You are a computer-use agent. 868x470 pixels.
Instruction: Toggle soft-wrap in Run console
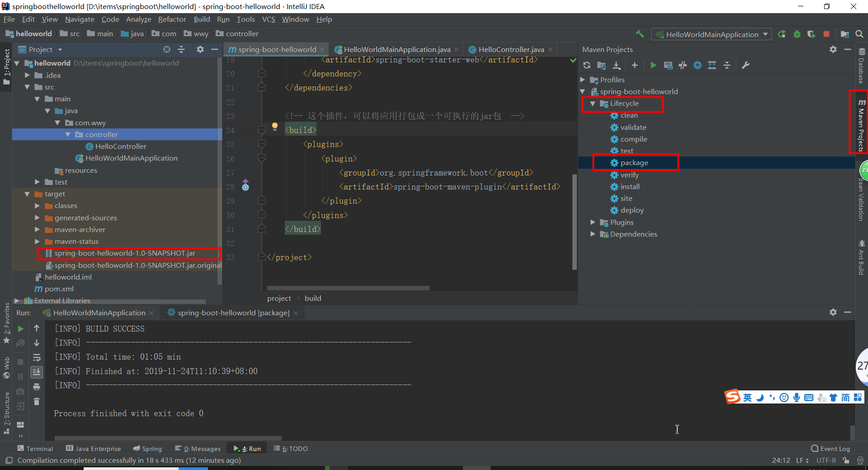37,357
